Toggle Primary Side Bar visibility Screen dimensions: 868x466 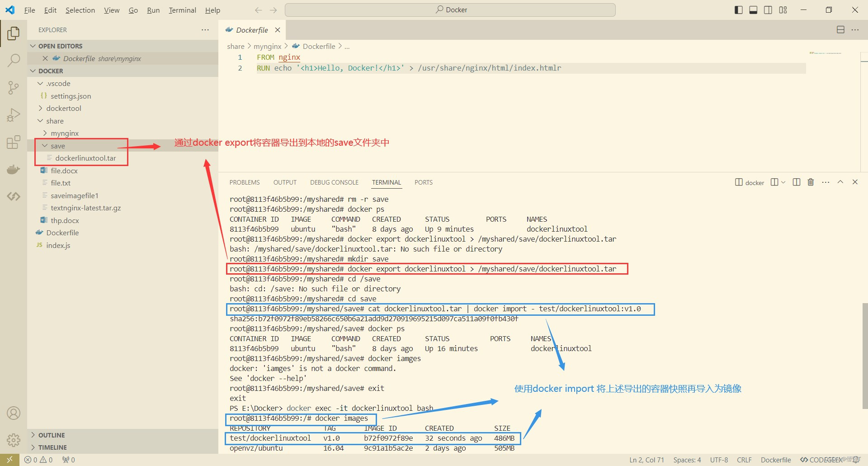point(739,10)
